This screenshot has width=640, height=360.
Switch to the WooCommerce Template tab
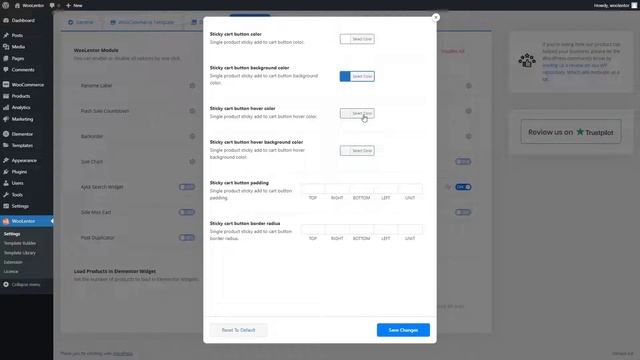[142, 22]
